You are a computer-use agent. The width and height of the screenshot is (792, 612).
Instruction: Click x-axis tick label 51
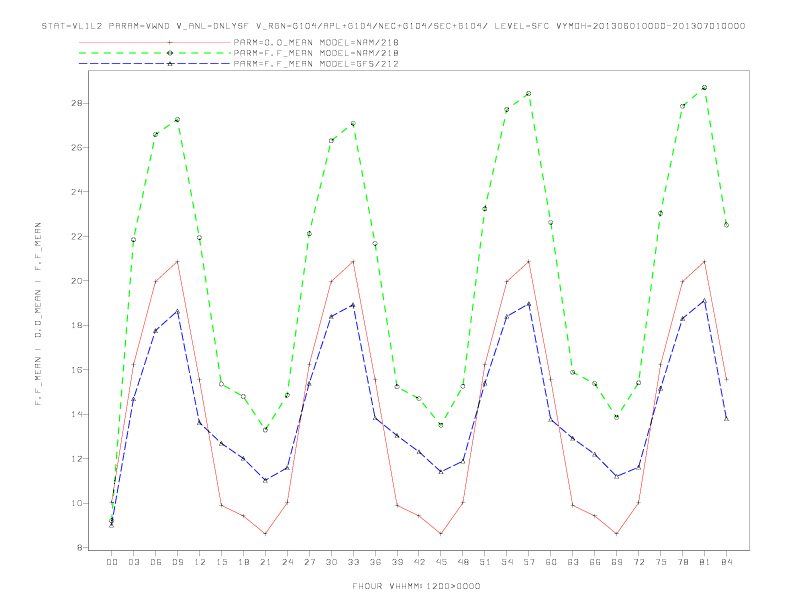[x=485, y=562]
